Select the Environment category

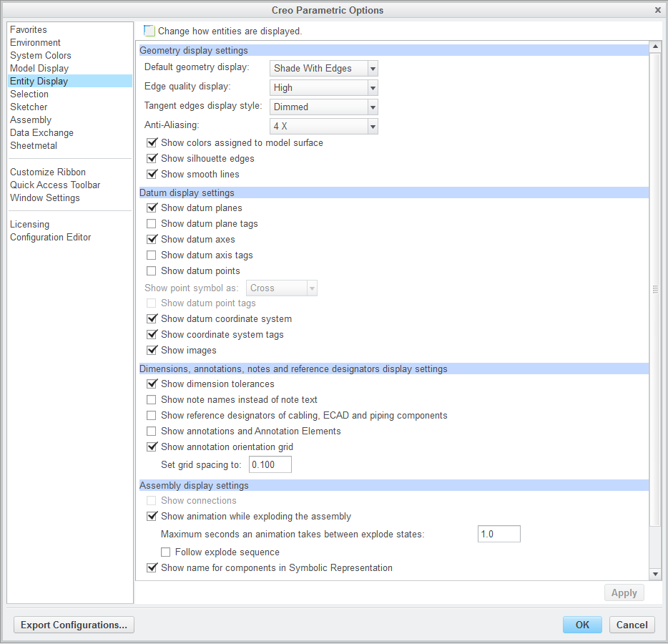tap(35, 43)
